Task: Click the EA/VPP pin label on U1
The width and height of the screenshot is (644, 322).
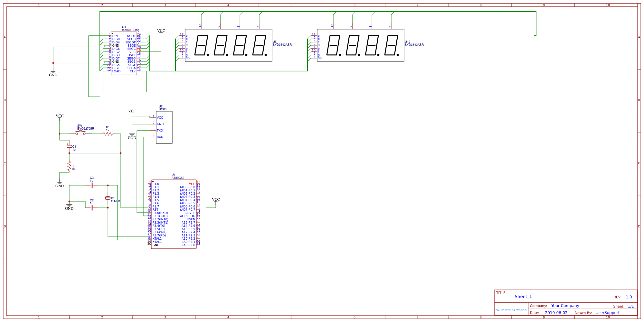Action: pos(190,213)
